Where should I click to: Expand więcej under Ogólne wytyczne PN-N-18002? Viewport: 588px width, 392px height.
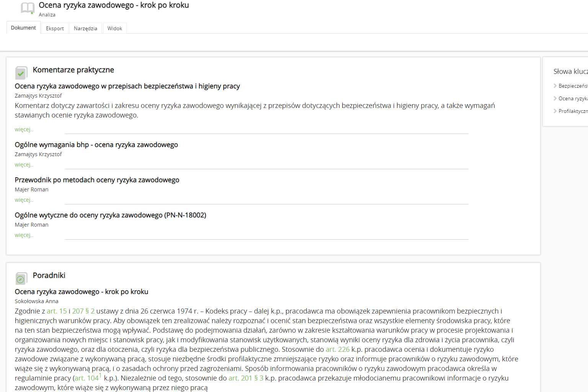tap(24, 235)
